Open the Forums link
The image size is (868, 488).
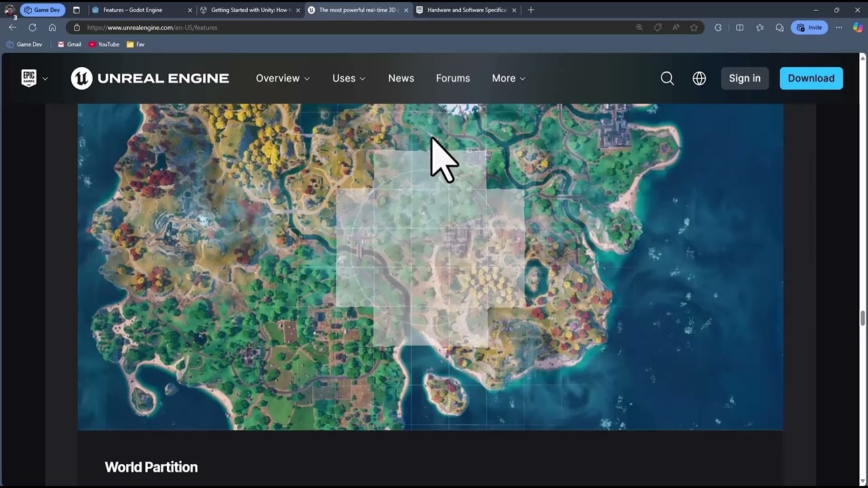(453, 79)
